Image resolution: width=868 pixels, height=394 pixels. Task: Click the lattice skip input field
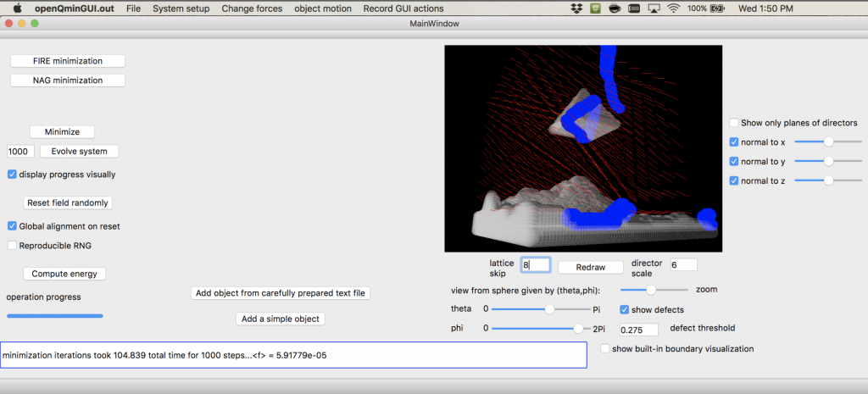coord(536,265)
